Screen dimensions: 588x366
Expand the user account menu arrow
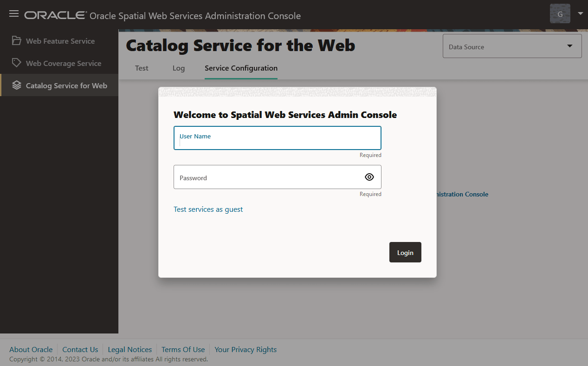click(580, 13)
